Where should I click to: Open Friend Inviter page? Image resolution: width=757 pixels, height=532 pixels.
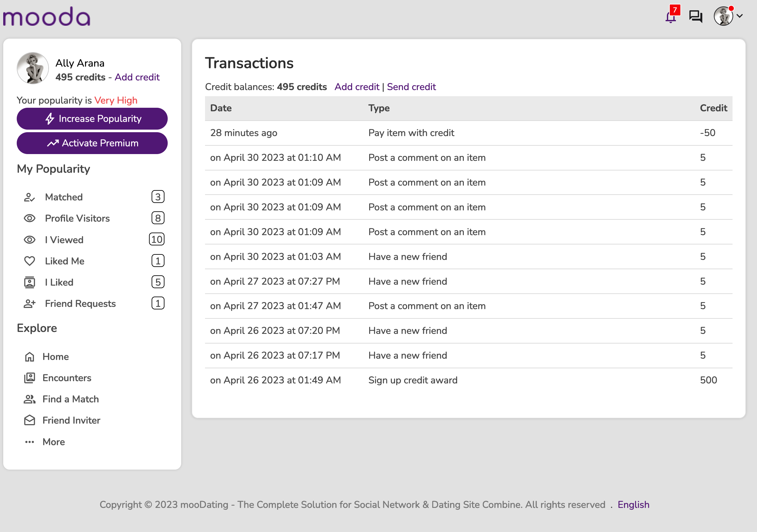[71, 420]
